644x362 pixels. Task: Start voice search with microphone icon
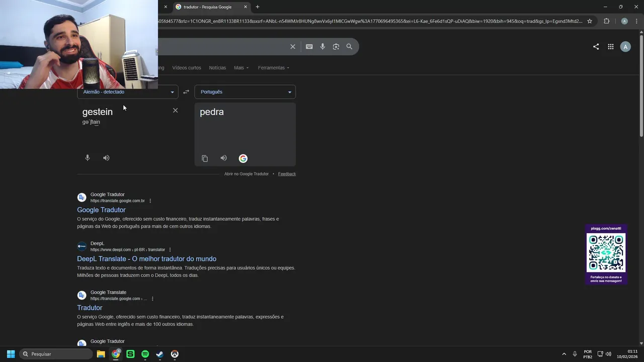pyautogui.click(x=323, y=47)
